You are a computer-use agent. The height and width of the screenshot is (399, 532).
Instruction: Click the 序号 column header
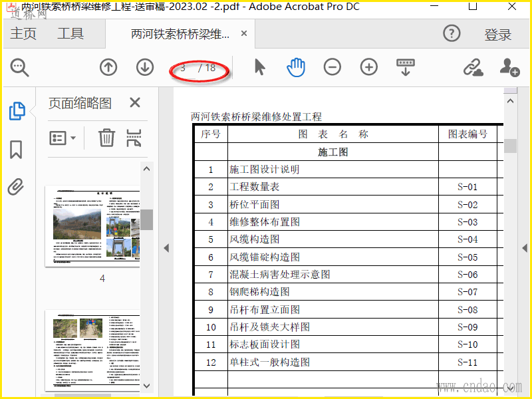(211, 134)
